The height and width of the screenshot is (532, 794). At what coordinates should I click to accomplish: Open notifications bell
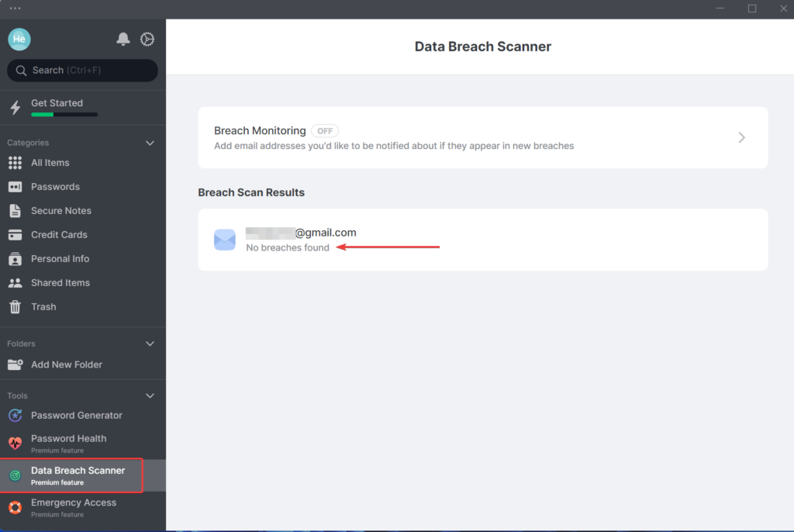click(x=123, y=39)
